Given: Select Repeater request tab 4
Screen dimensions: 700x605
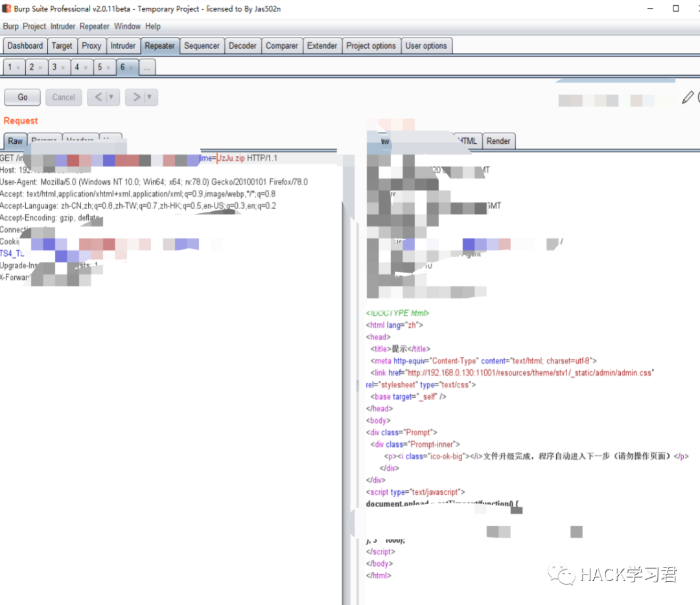Looking at the screenshot, I should click(76, 67).
